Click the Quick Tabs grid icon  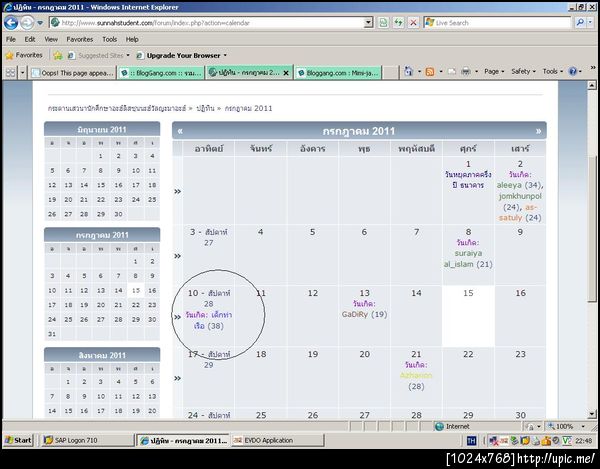[x=10, y=72]
